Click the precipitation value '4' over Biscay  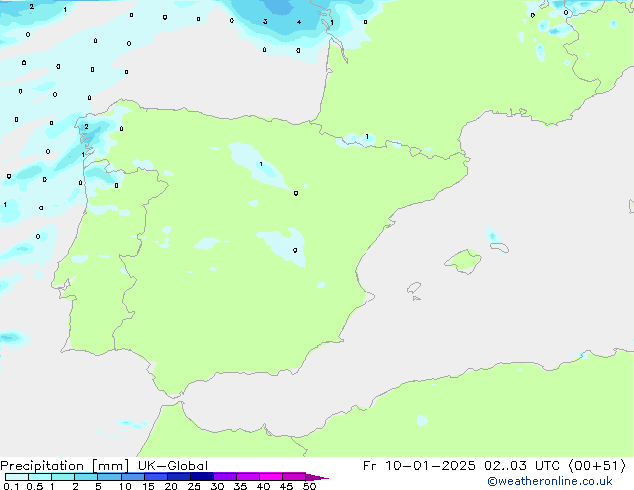299,22
